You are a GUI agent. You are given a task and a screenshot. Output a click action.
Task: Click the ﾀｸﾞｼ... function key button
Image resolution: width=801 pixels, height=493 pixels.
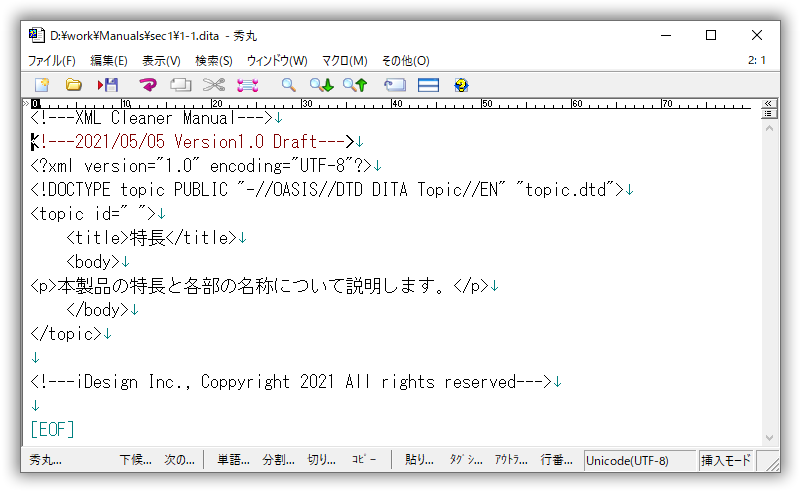[x=466, y=460]
